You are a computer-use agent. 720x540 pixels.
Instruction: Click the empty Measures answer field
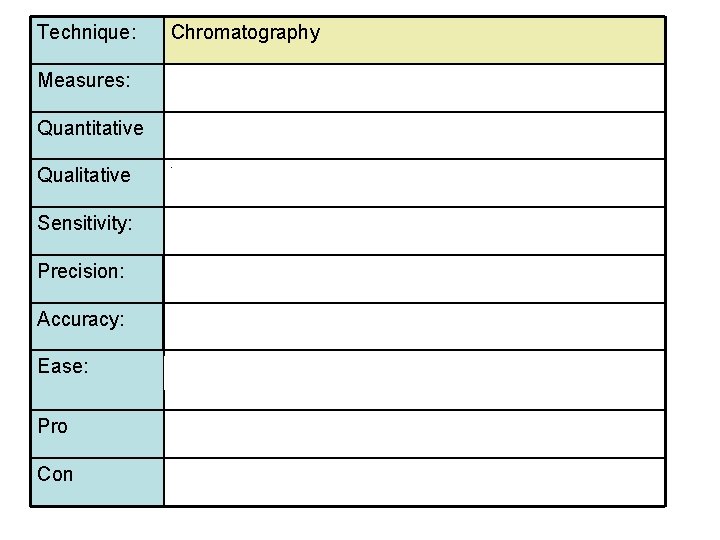click(x=414, y=88)
